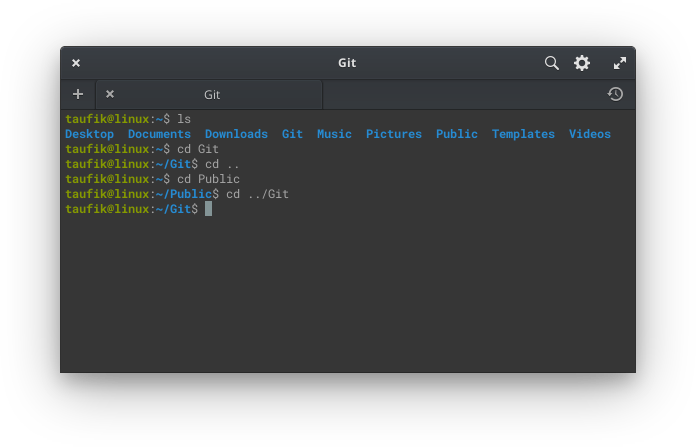
Task: Click the terminal cursor block at the prompt
Action: pos(209,209)
